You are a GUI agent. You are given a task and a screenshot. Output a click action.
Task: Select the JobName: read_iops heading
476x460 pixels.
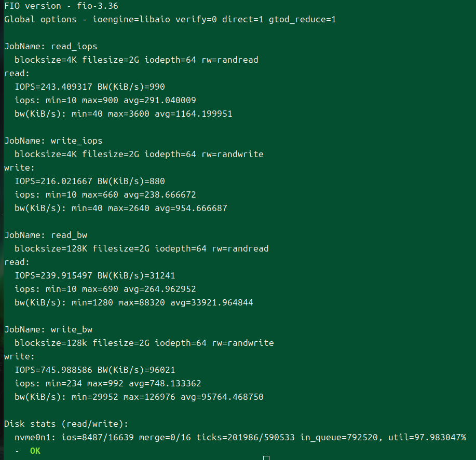51,46
